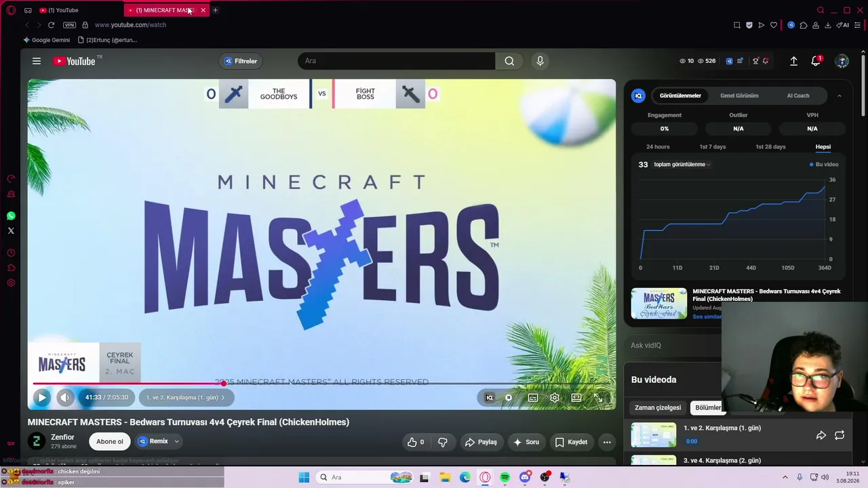Open the Windows Start menu
This screenshot has height=488, width=868.
[304, 477]
